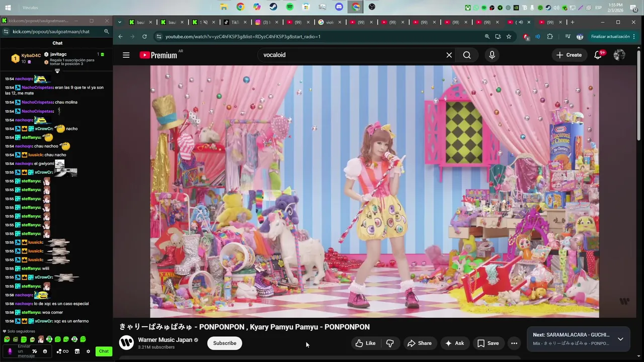Click the search icon in Kick popout address bar
The image size is (644, 362).
[x=106, y=32]
